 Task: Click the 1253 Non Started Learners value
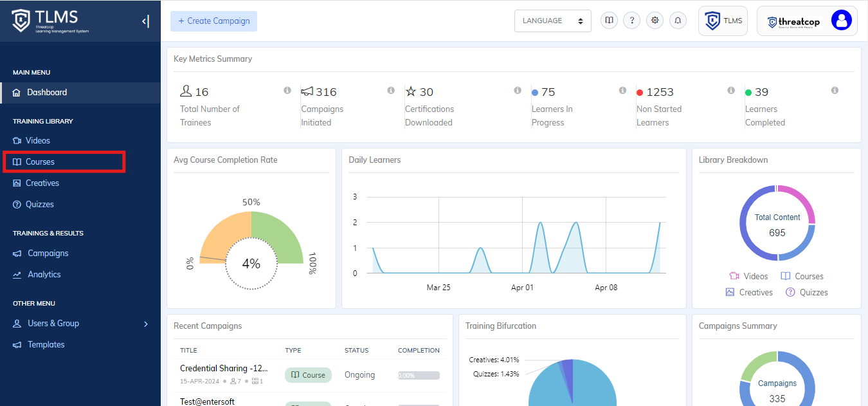click(x=660, y=92)
